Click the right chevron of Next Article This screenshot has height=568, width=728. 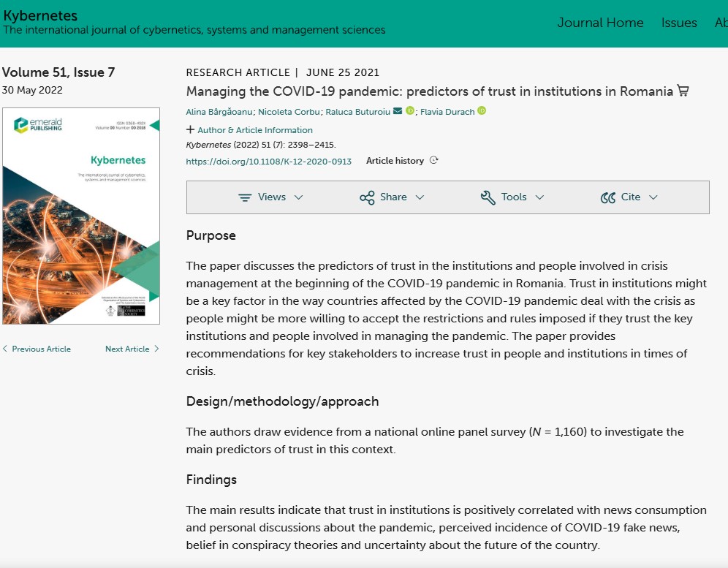tap(156, 349)
